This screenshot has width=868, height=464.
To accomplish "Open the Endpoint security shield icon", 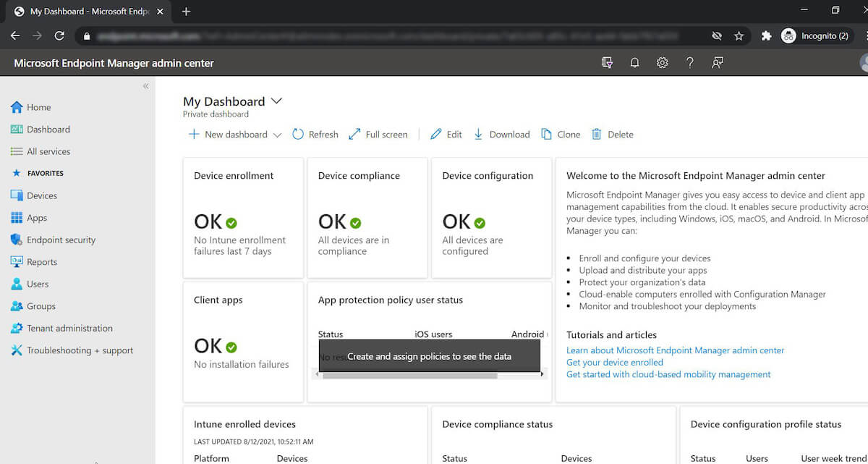I will (17, 240).
